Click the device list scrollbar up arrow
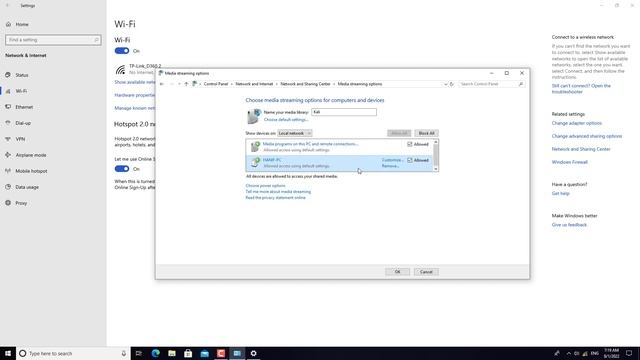Screen dimensions: 640x360 point(436,142)
